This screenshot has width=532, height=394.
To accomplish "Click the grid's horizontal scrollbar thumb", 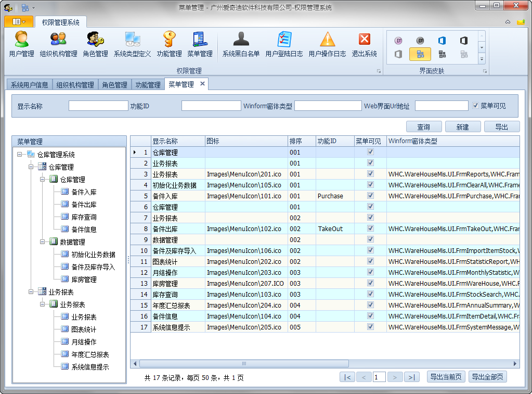I will [243, 364].
